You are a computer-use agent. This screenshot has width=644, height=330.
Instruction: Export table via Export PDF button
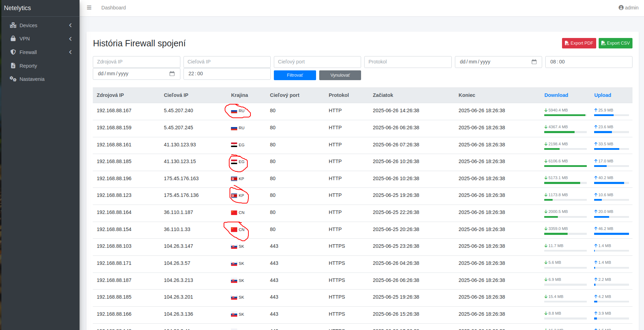point(579,43)
